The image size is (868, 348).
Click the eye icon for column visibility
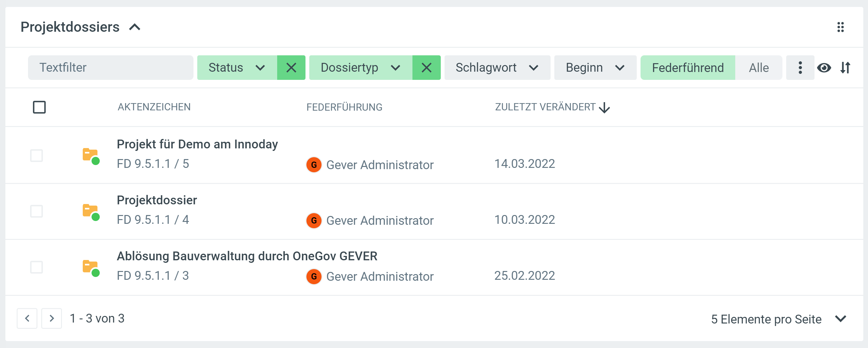824,68
